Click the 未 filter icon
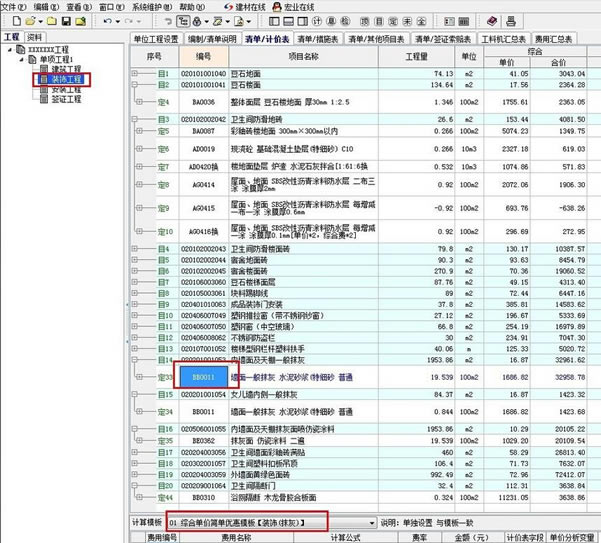This screenshot has height=543, width=601. tap(407, 21)
